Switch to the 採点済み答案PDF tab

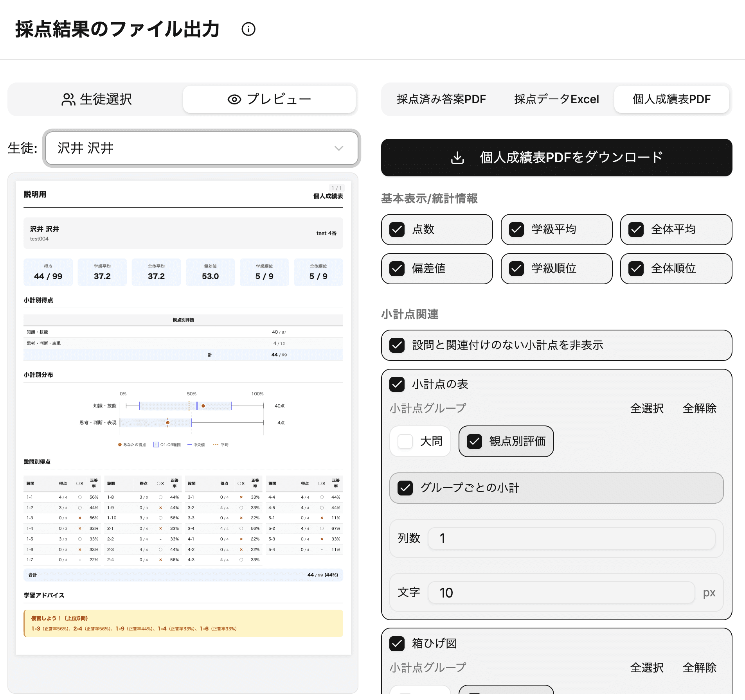pyautogui.click(x=441, y=99)
